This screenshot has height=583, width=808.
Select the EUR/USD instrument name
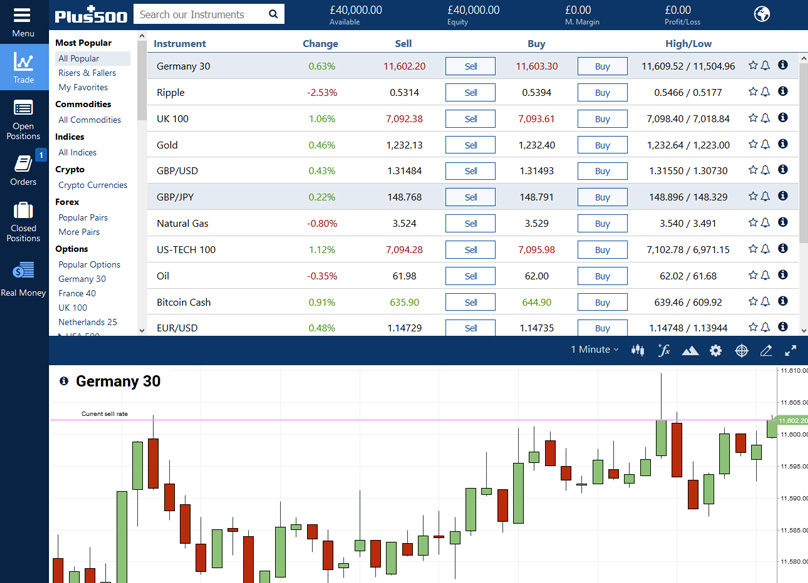point(177,328)
